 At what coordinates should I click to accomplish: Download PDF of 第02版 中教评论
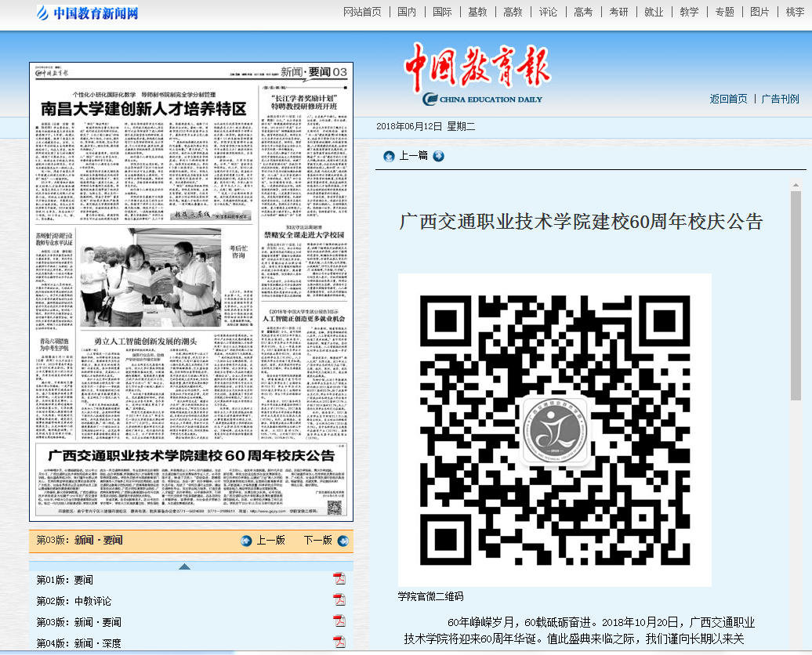pyautogui.click(x=339, y=600)
